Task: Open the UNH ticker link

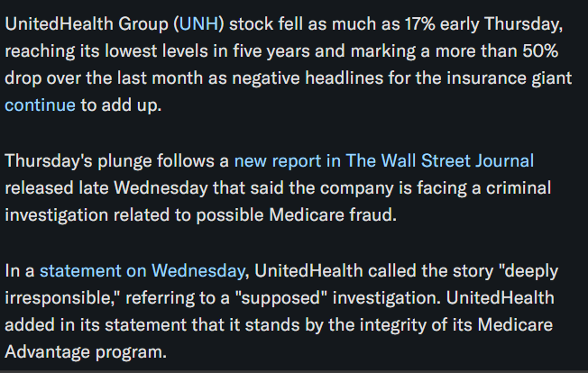Action: tap(198, 24)
